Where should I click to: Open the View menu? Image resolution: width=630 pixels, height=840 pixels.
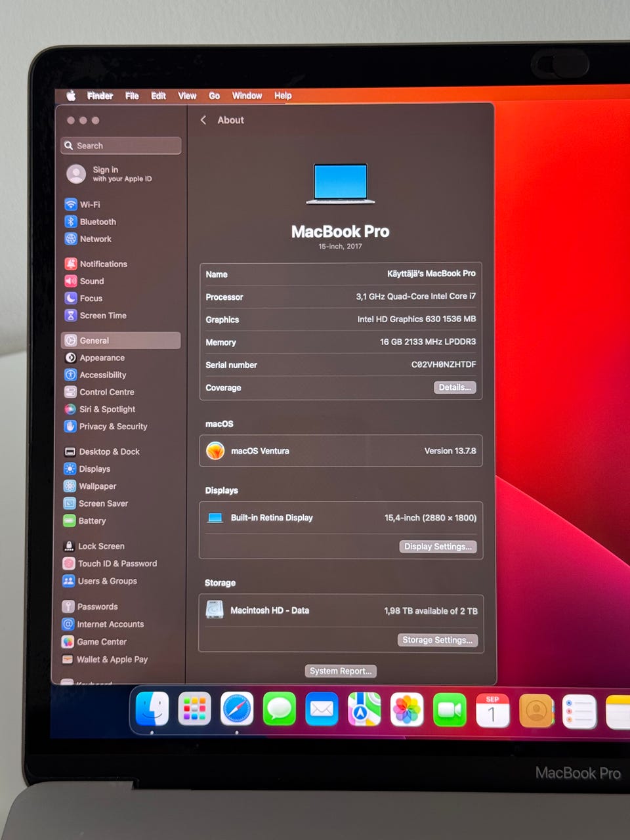pyautogui.click(x=187, y=96)
